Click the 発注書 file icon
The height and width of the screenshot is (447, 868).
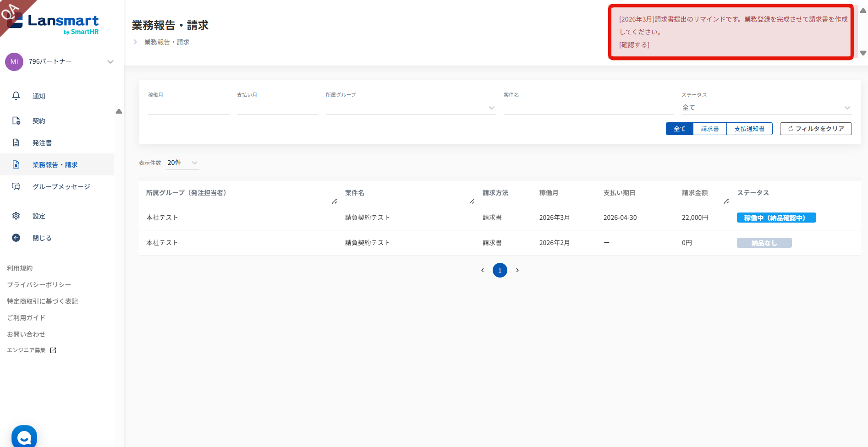coord(16,142)
